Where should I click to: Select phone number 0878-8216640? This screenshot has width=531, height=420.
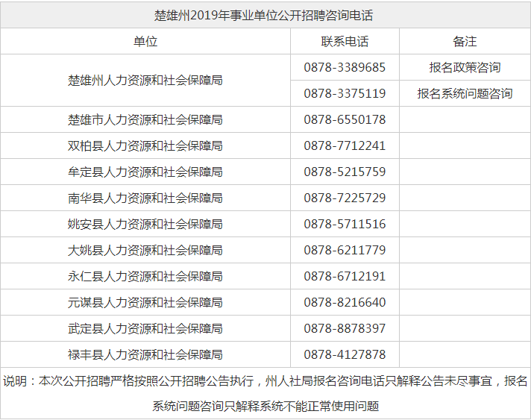pyautogui.click(x=345, y=302)
